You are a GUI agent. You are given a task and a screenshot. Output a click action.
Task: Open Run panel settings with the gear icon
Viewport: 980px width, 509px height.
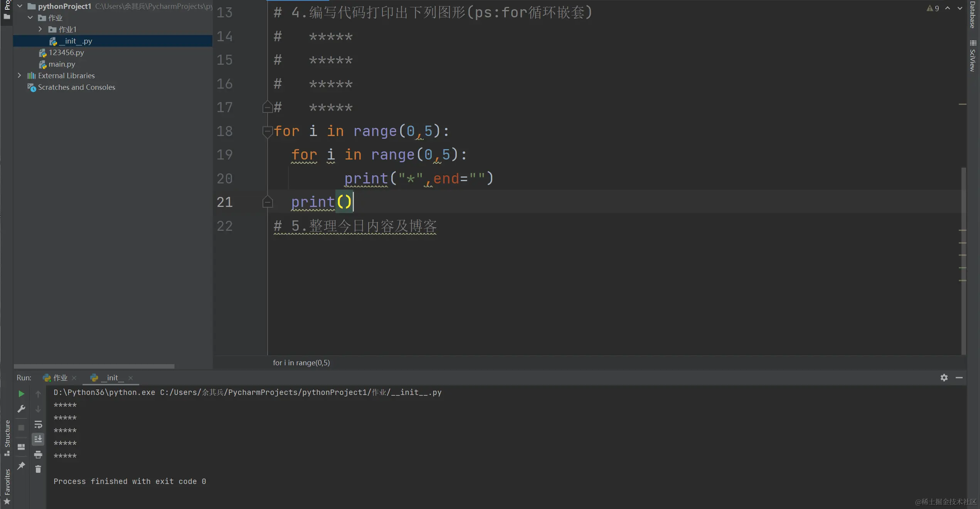(x=944, y=378)
